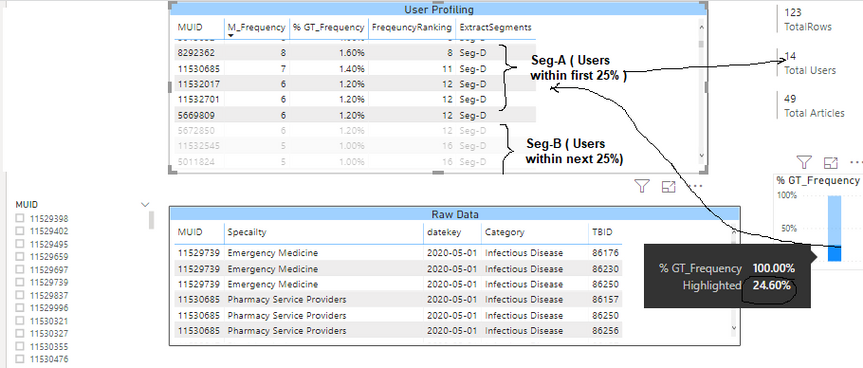Check MUID 11530321 in slicer

point(20,321)
